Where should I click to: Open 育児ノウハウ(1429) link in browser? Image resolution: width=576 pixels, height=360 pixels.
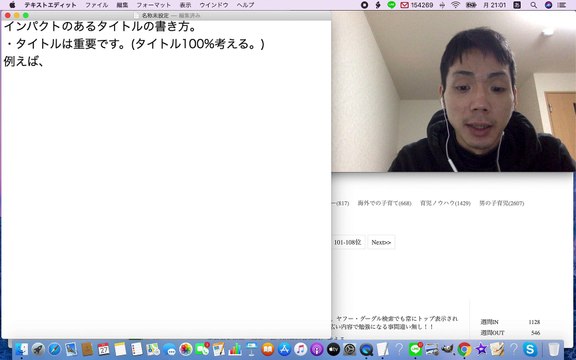click(x=445, y=203)
